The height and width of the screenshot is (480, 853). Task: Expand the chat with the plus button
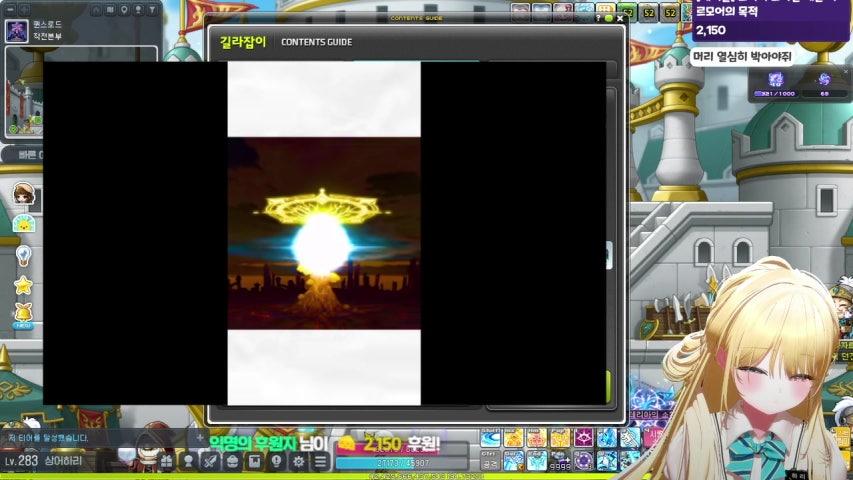pyautogui.click(x=200, y=437)
